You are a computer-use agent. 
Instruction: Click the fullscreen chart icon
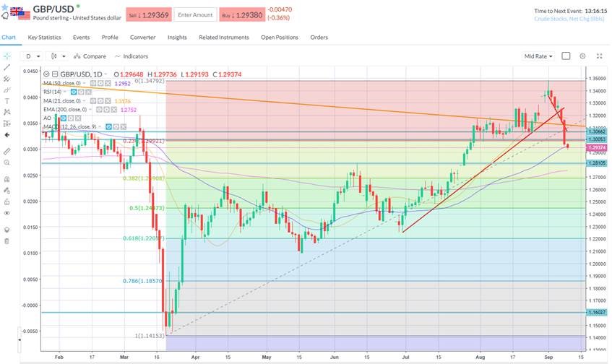[599, 56]
